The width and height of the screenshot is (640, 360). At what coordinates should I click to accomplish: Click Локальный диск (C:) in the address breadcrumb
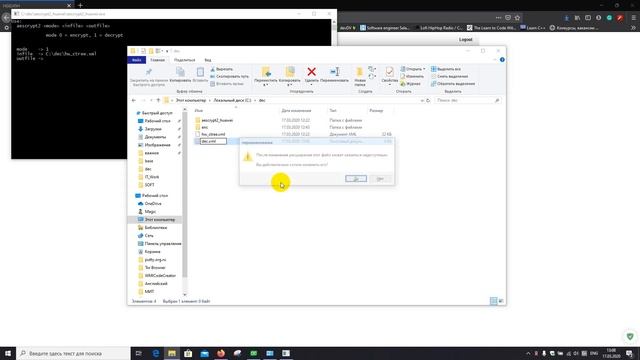232,100
